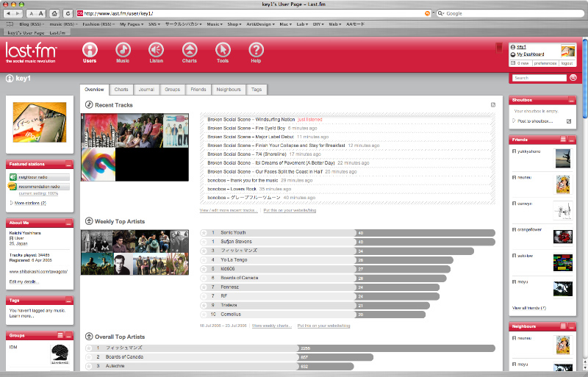
Task: Open the Blog (RSS) bookmark menu
Action: (x=32, y=24)
